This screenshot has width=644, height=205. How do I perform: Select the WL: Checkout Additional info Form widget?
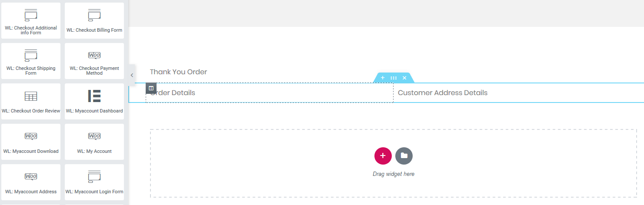[x=31, y=20]
